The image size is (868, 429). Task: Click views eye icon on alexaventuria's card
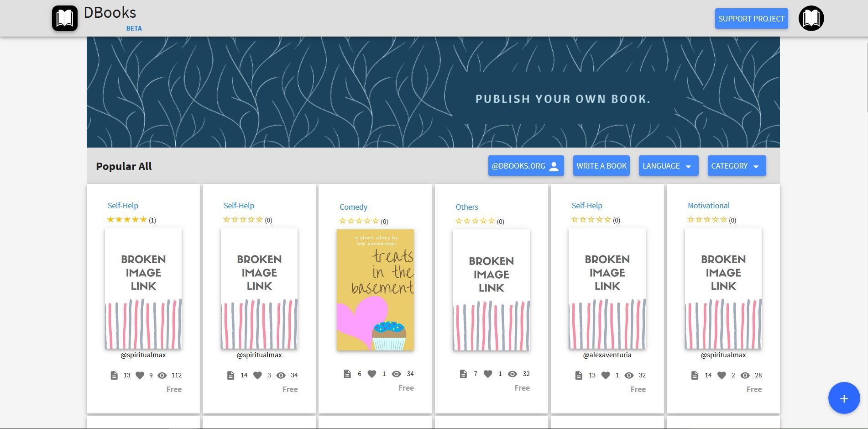(629, 375)
